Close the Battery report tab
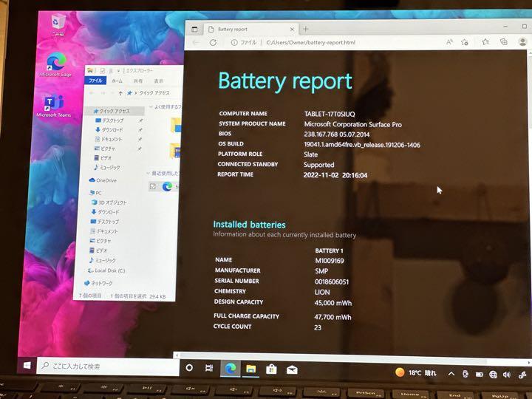The height and width of the screenshot is (399, 532). [292, 30]
